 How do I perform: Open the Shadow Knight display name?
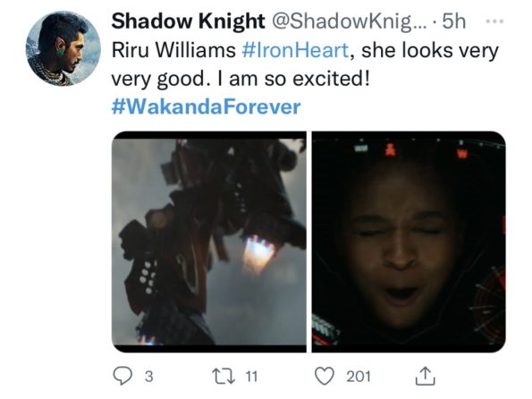pyautogui.click(x=188, y=21)
